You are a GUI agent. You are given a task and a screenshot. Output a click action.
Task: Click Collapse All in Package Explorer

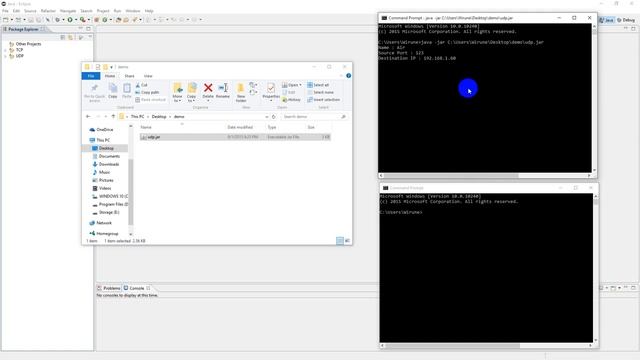coord(63,37)
